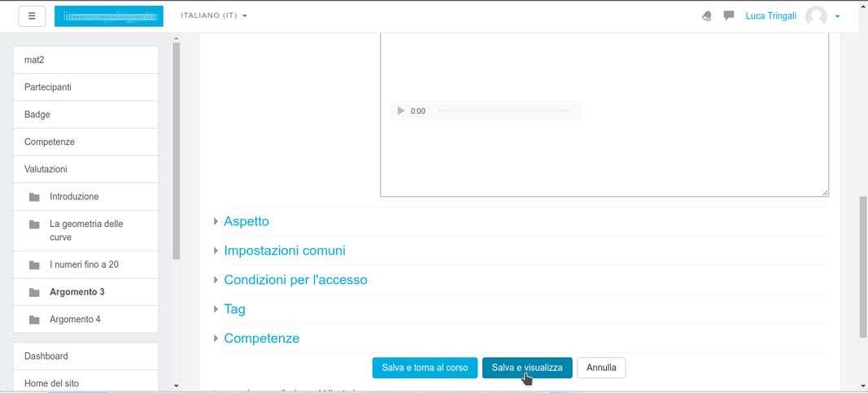Viewport: 868px width, 393px height.
Task: Open the notifications bell icon
Action: pos(706,16)
